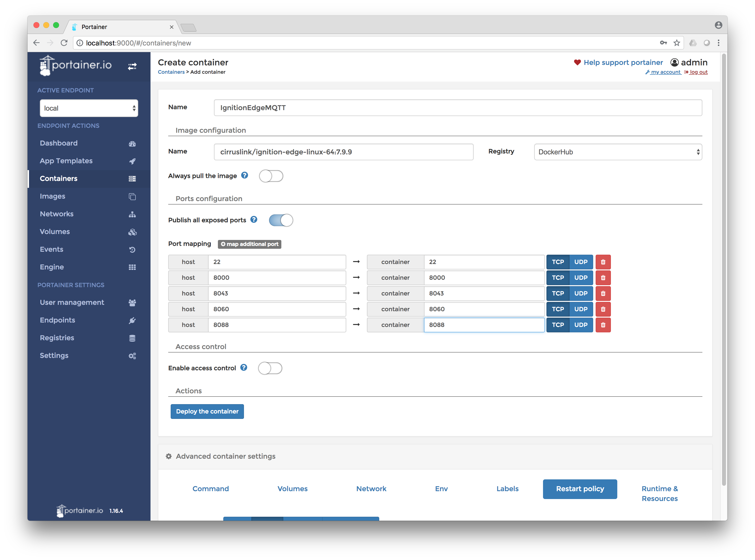Select UDP for port 8060 mapping
Viewport: 755px width, 560px height.
pyautogui.click(x=581, y=309)
